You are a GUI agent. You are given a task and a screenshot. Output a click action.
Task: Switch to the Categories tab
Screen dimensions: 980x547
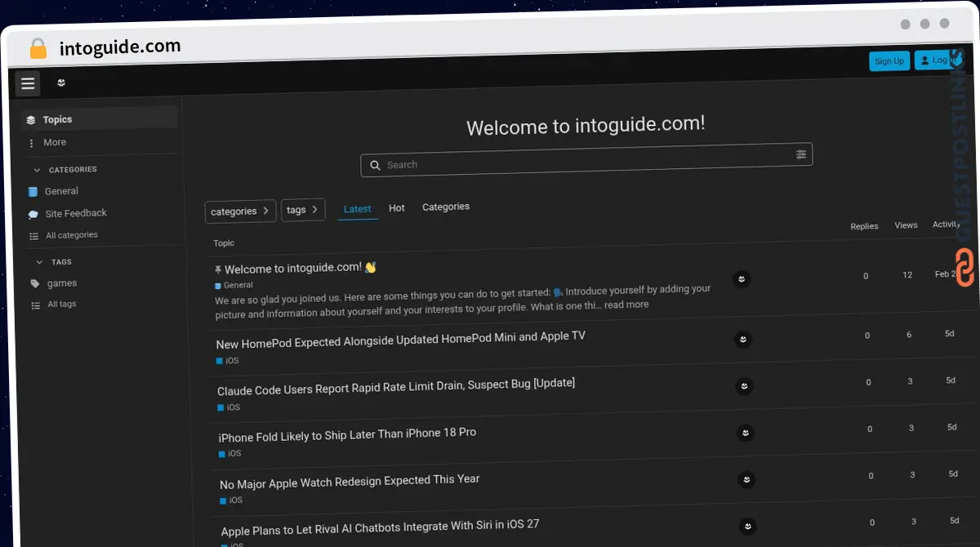[446, 207]
